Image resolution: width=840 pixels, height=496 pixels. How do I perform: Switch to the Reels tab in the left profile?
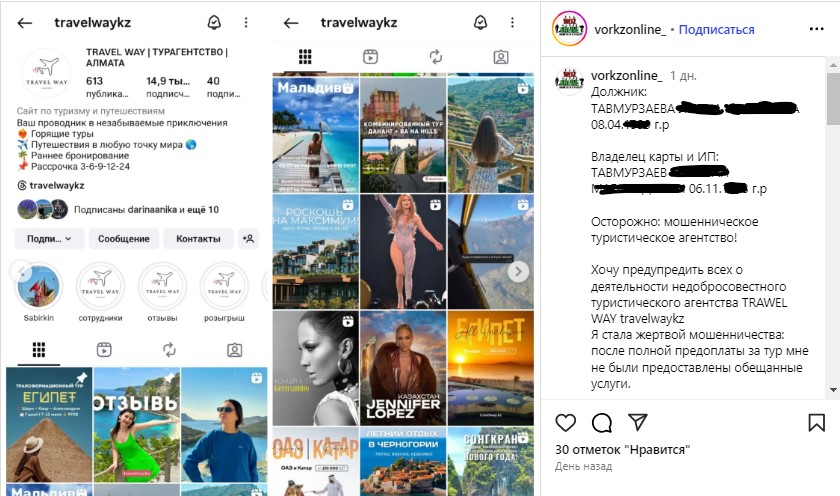[104, 350]
